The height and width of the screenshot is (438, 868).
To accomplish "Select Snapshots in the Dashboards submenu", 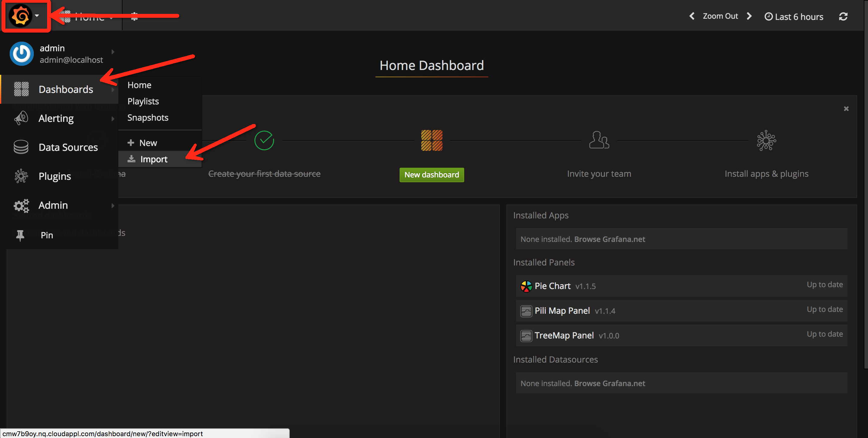I will pos(148,118).
